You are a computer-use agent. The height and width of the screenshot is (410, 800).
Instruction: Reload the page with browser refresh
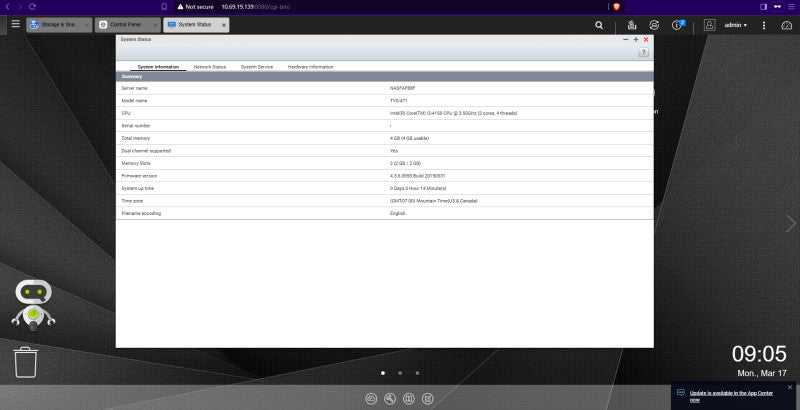click(x=32, y=7)
